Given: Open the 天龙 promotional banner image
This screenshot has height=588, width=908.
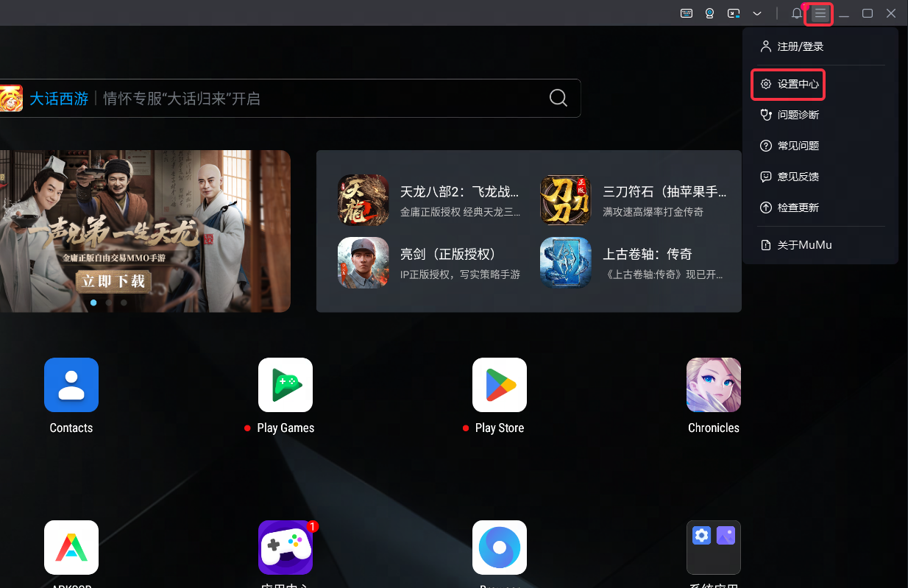Looking at the screenshot, I should click(x=145, y=231).
